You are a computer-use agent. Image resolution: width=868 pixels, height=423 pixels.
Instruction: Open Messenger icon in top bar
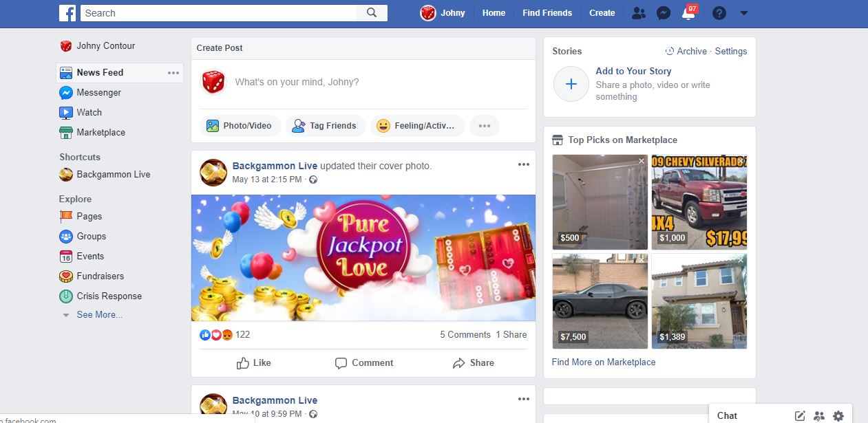coord(664,13)
